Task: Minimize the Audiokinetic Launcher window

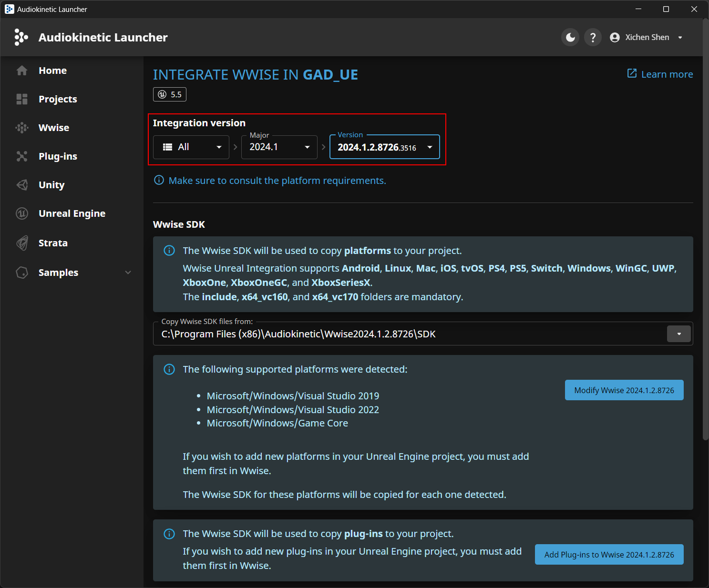Action: [639, 9]
